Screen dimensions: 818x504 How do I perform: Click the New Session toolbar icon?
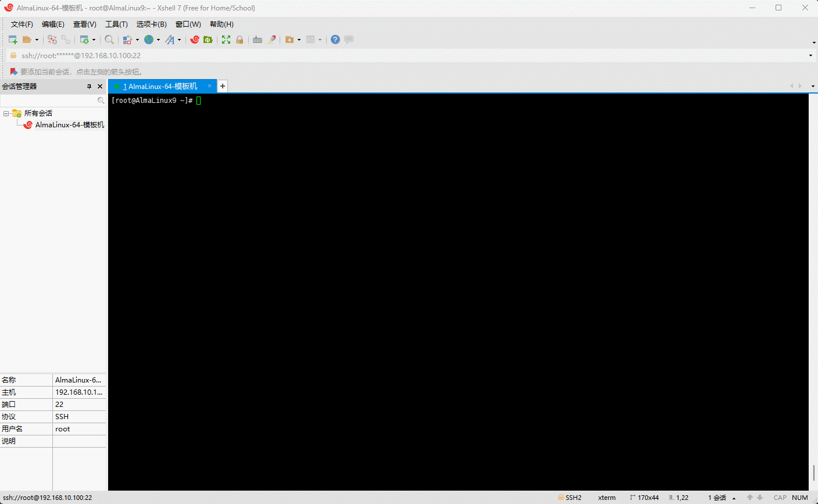pos(13,40)
